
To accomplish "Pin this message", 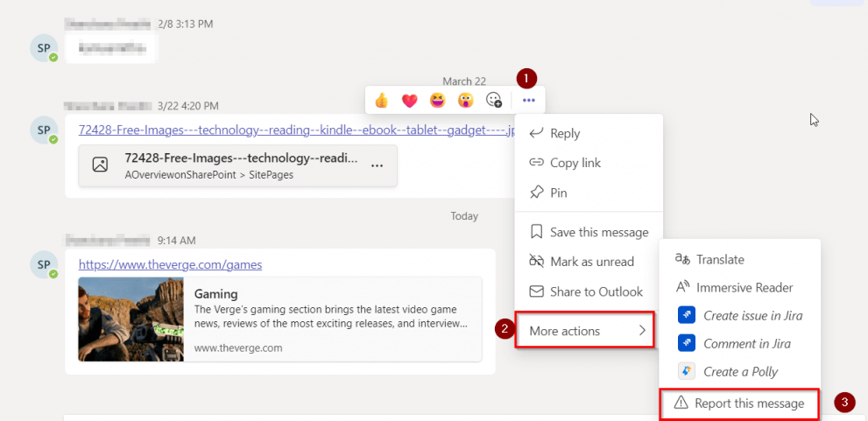I will [559, 193].
